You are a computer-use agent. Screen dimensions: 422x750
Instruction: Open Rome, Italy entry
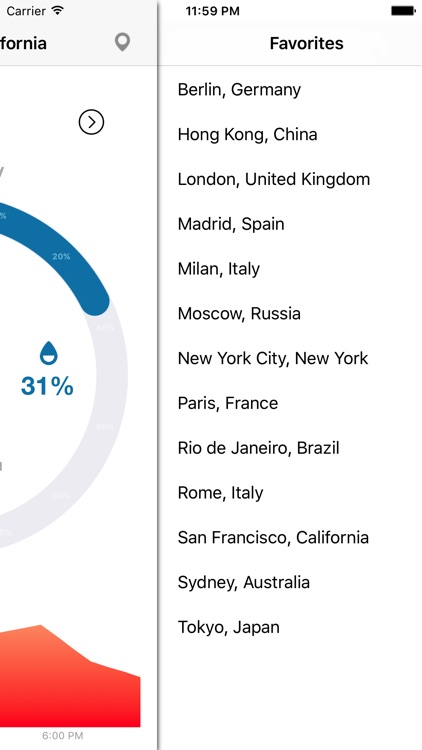290,493
